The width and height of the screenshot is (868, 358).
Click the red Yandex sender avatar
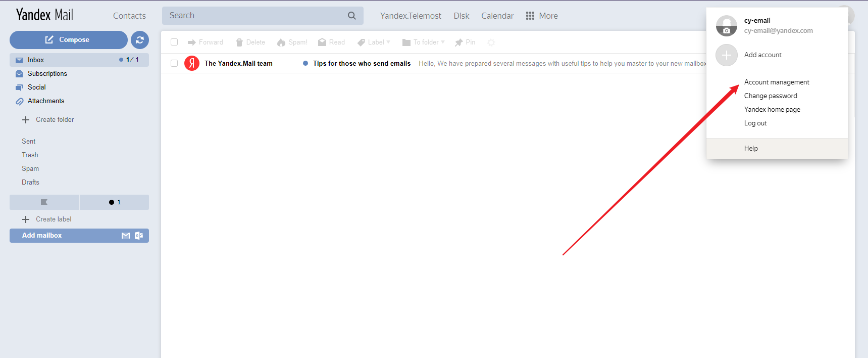pos(192,63)
